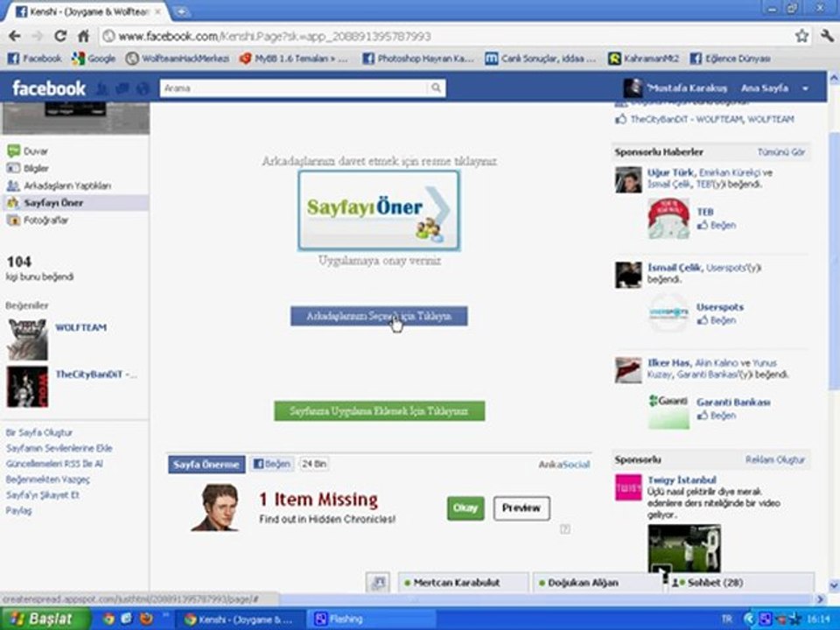Open the Windows Başlat start button
This screenshot has width=840, height=630.
(45, 619)
